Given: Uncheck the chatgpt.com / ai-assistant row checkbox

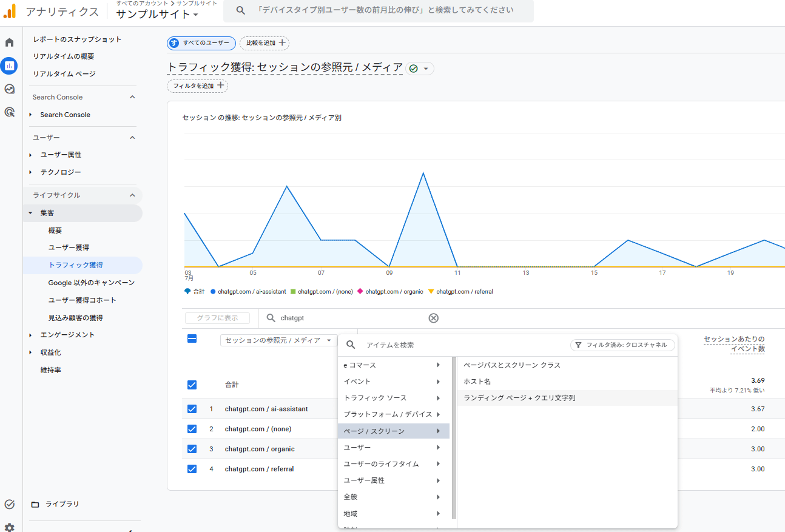Looking at the screenshot, I should point(192,409).
